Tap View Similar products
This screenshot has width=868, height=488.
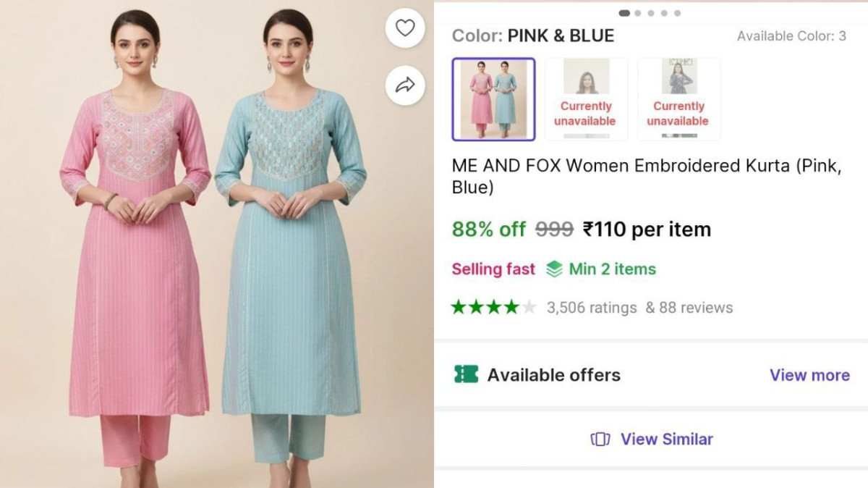[664, 439]
